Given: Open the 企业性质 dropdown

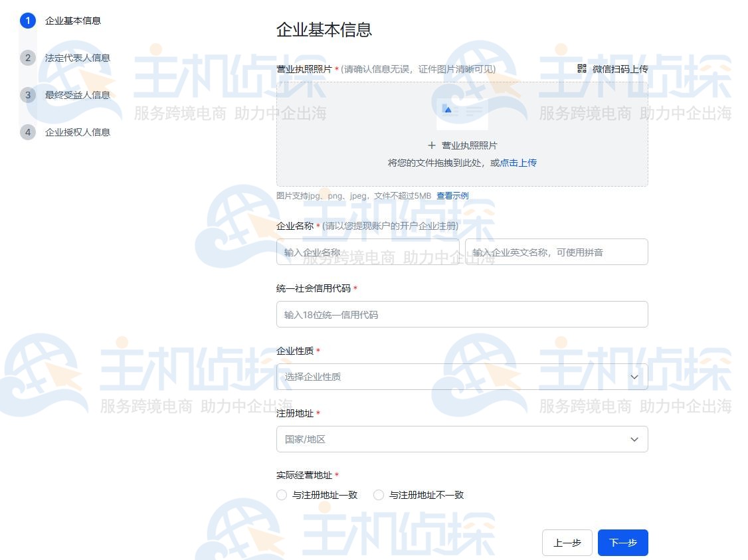Looking at the screenshot, I should pyautogui.click(x=462, y=377).
